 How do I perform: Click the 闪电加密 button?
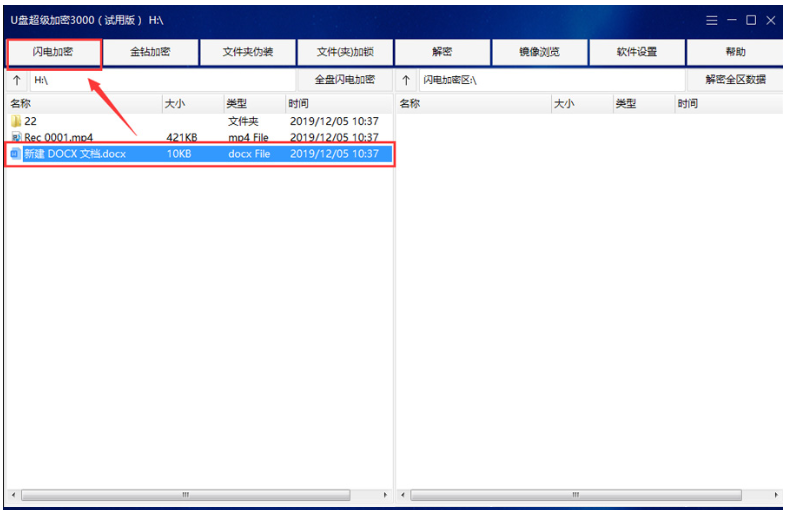tap(53, 52)
